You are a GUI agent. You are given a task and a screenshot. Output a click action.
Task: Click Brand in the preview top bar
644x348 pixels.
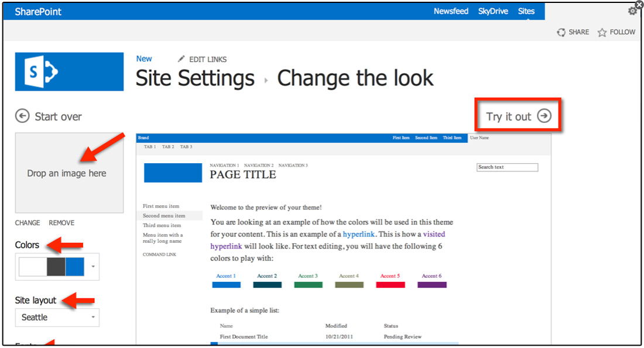[x=143, y=138]
